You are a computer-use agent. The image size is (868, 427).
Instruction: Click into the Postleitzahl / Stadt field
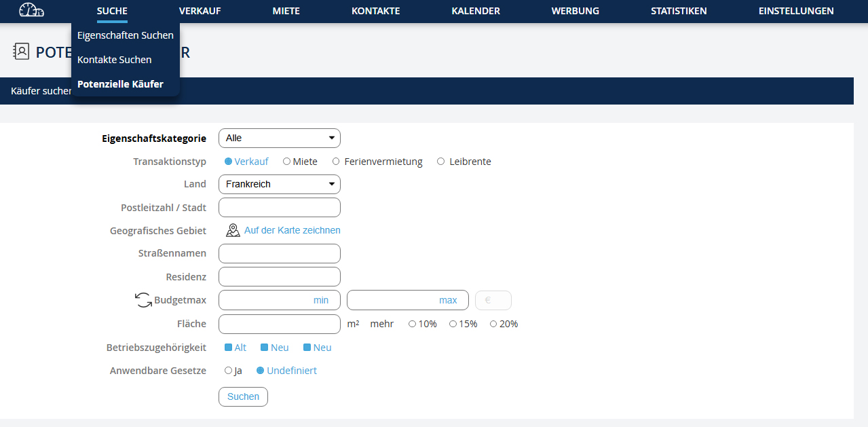coord(279,208)
